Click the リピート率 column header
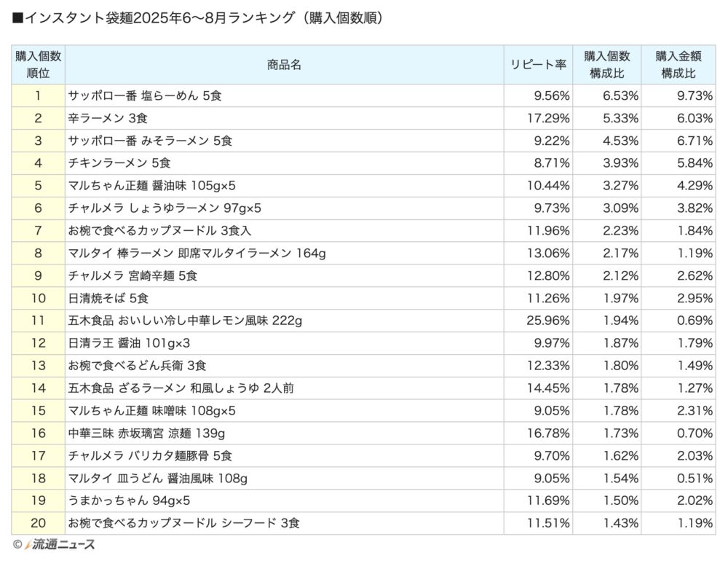Image resolution: width=728 pixels, height=561 pixels. tap(538, 65)
